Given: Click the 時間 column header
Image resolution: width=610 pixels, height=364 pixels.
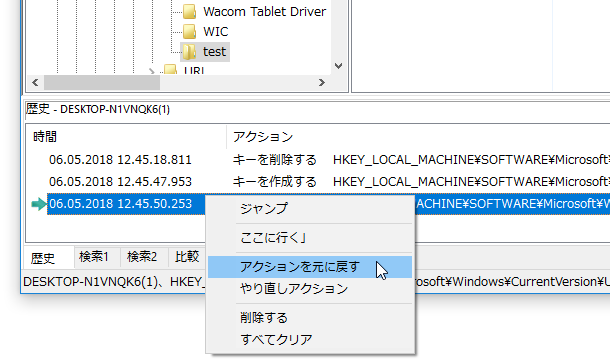Looking at the screenshot, I should point(126,136).
